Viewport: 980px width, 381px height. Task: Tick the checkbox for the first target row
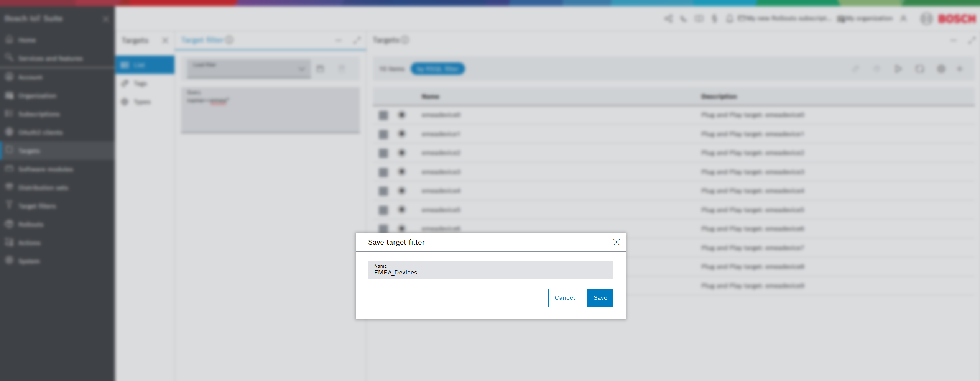383,115
